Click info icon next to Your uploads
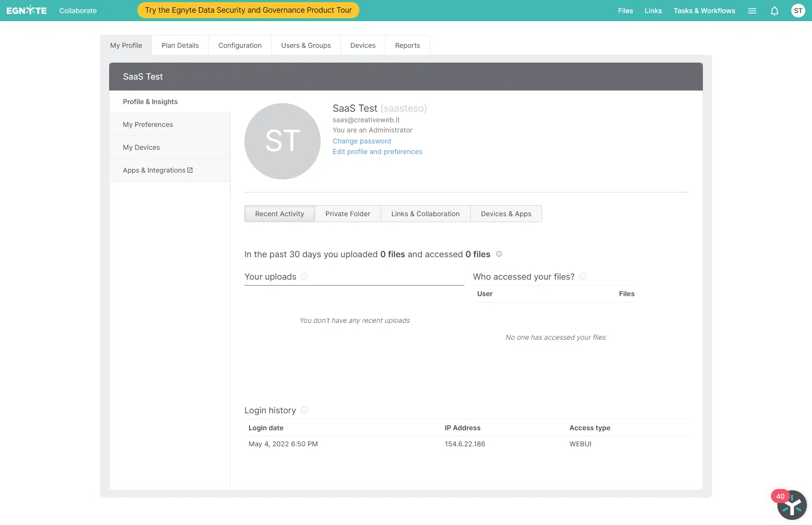The image size is (812, 525). 304,276
